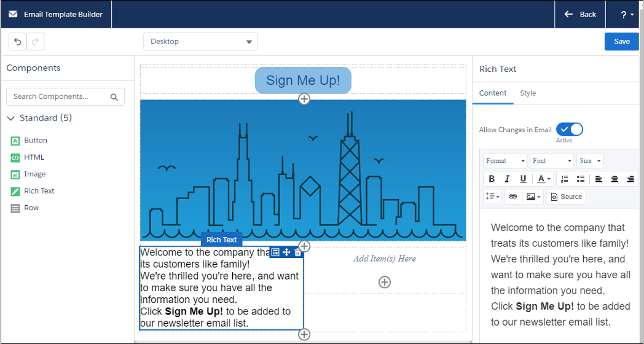Toggle Allow Changes in Email switch
Screen dimensions: 644x344
tap(569, 130)
